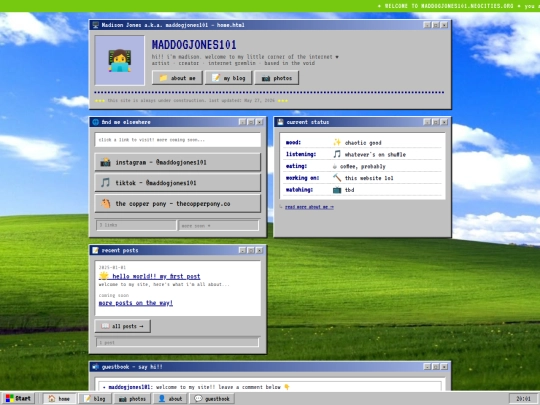This screenshot has height=405, width=540.
Task: Click the working on hammer icon
Action: click(337, 178)
